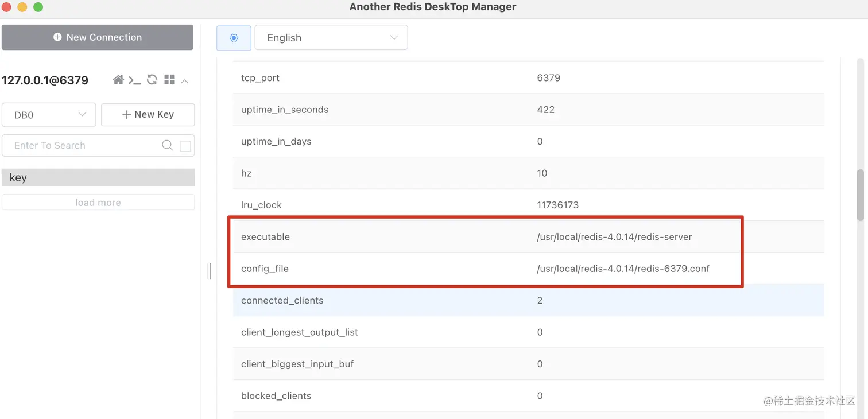
Task: Click the vertical scrollbar thumb
Action: point(860,195)
